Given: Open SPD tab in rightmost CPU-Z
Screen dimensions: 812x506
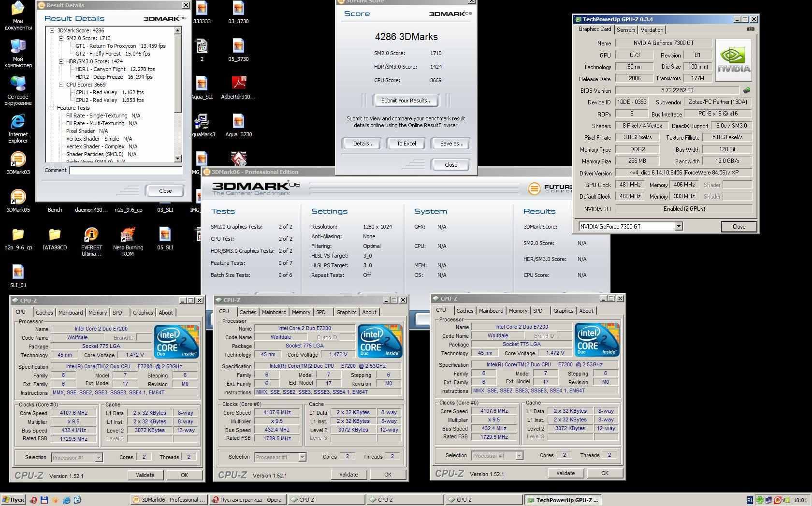Looking at the screenshot, I should (538, 311).
